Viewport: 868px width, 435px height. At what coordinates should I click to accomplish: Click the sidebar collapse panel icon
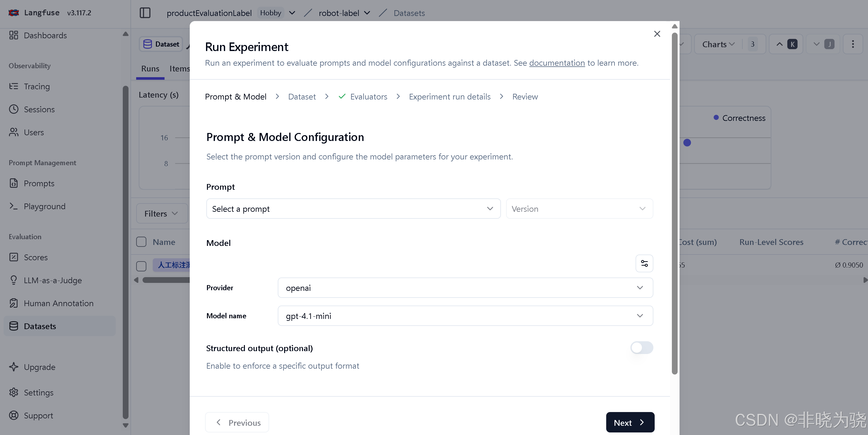[x=145, y=13]
